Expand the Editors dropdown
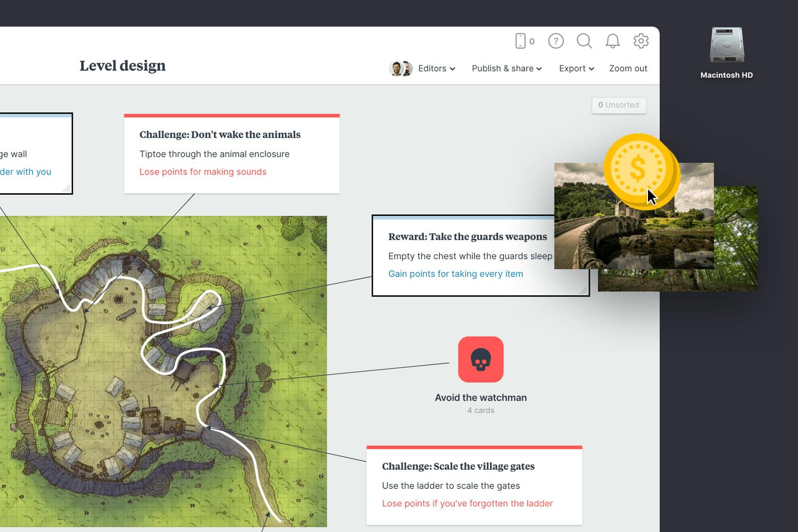Screen dimensions: 798x532 [x=437, y=69]
